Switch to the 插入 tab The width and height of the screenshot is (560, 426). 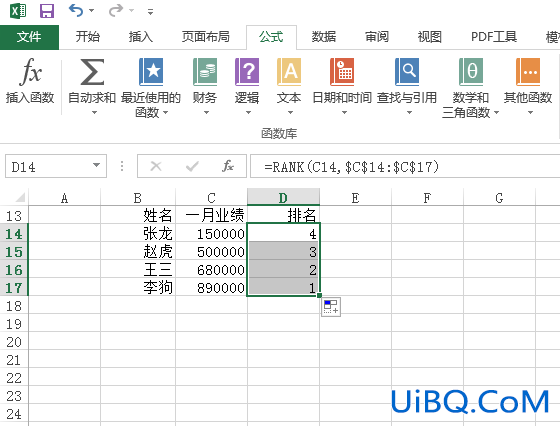coord(141,37)
